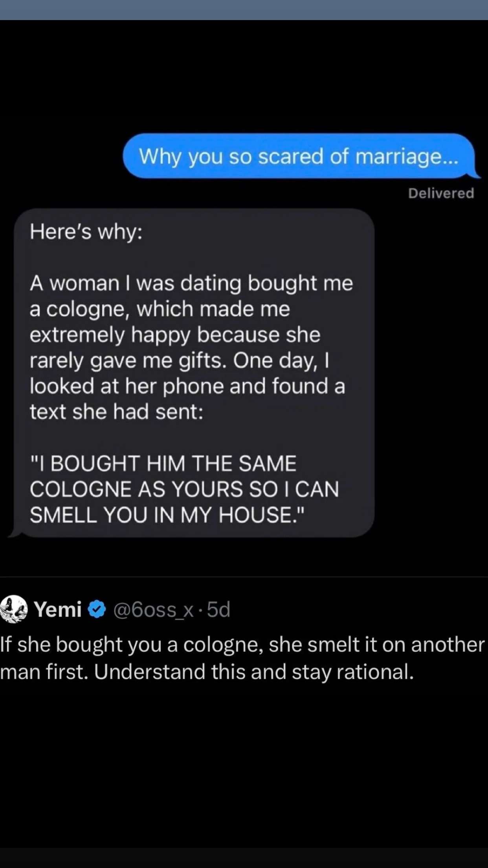Click 'COLOGNE AS YOURS SO I CAN' line
Screen dimensions: 488x868
coord(184,489)
